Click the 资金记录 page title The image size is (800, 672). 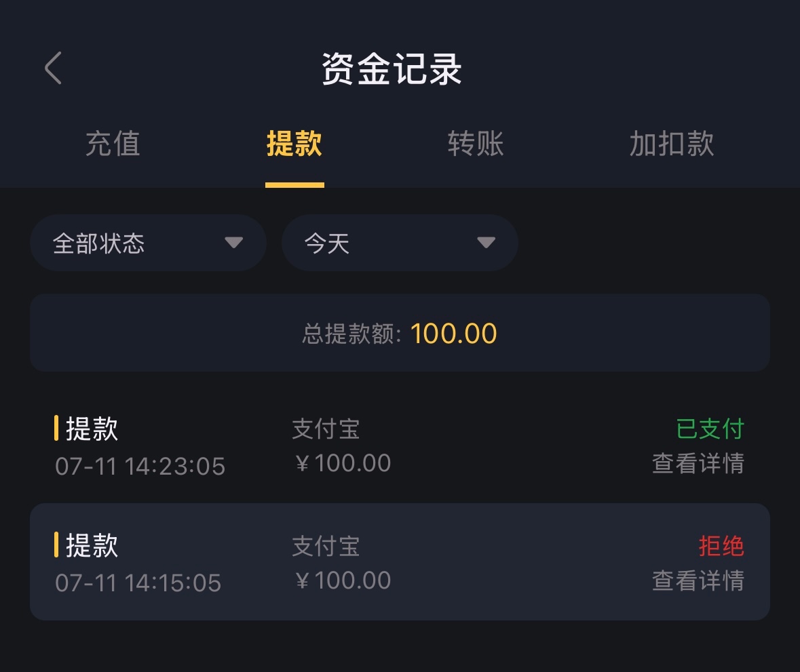pyautogui.click(x=392, y=69)
